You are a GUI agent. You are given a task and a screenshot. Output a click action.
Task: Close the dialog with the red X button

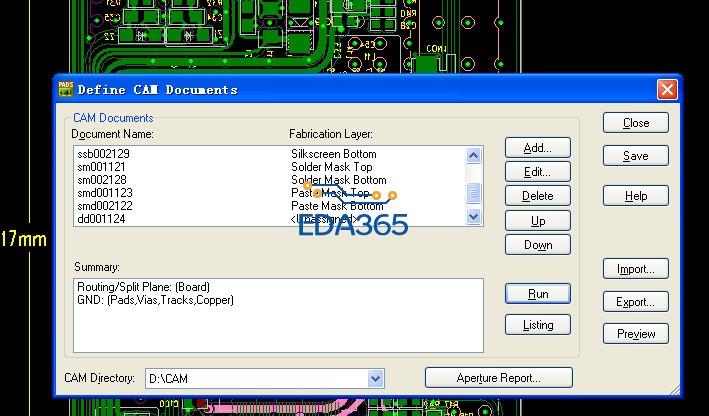pyautogui.click(x=667, y=89)
